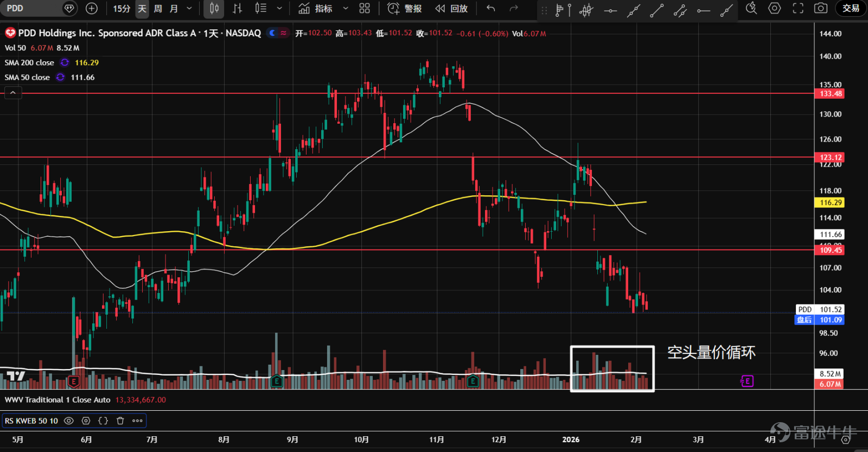Select the volume candles chart style icon
Screen dimensions: 868x452
click(x=261, y=8)
